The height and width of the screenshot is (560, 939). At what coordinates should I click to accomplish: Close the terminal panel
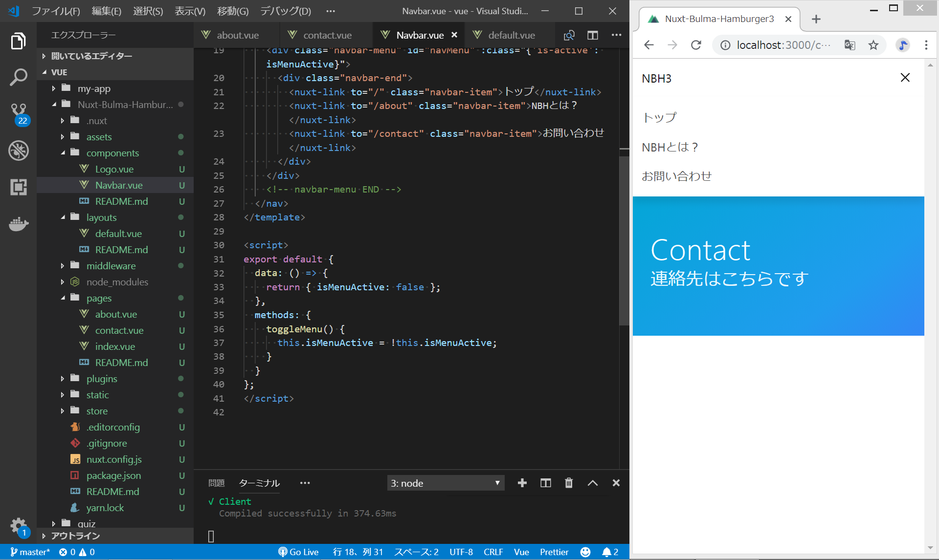(x=616, y=483)
